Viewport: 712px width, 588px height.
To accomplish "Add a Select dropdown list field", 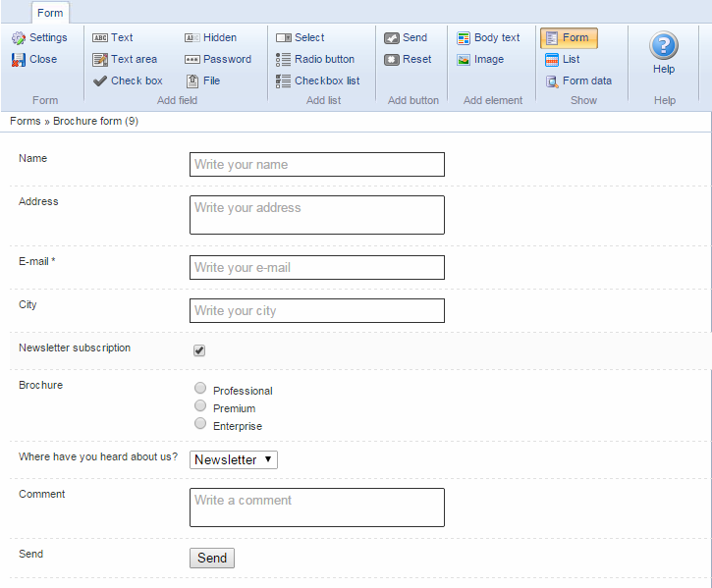I will click(300, 37).
